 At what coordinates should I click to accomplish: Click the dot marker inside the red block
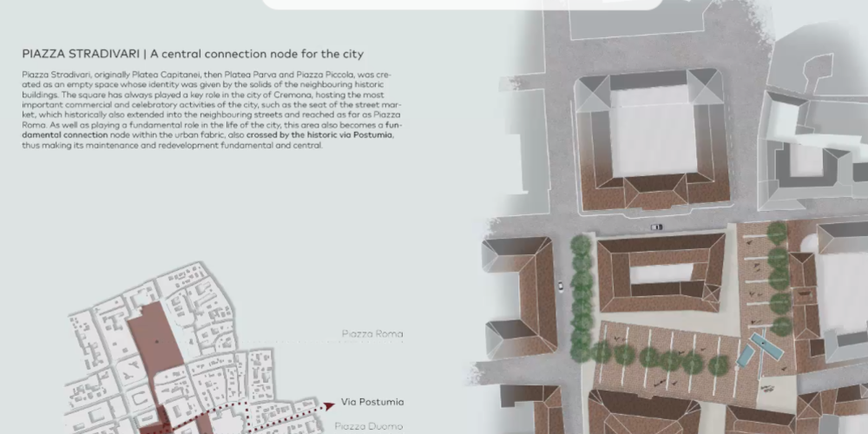(x=157, y=342)
